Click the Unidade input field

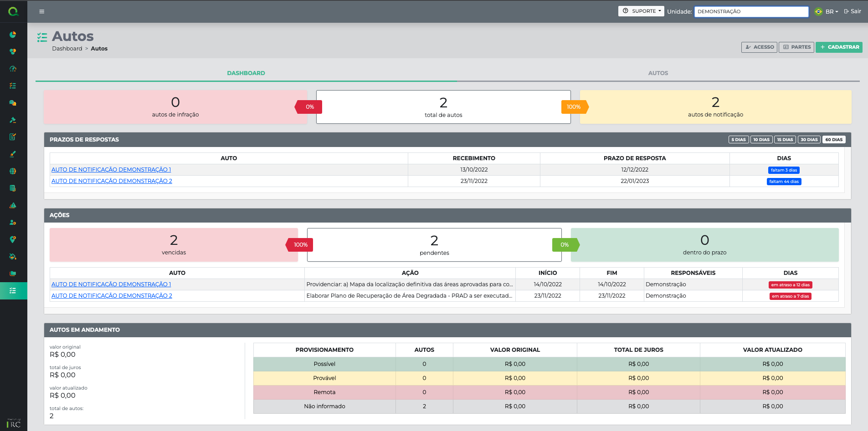pyautogui.click(x=751, y=11)
